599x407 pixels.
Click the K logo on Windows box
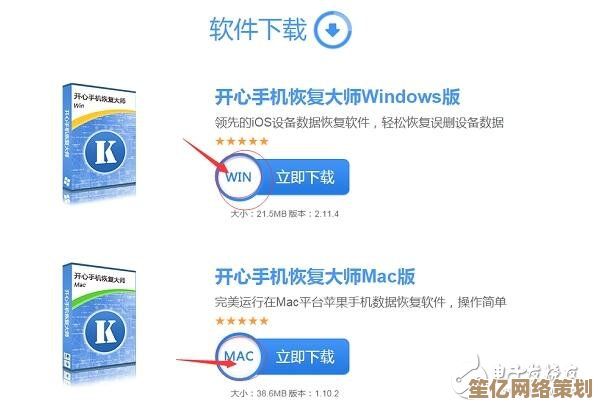(105, 152)
